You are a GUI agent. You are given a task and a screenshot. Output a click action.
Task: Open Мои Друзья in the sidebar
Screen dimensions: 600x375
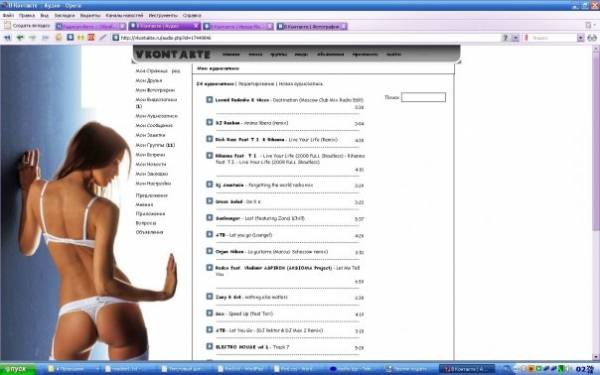(148, 80)
